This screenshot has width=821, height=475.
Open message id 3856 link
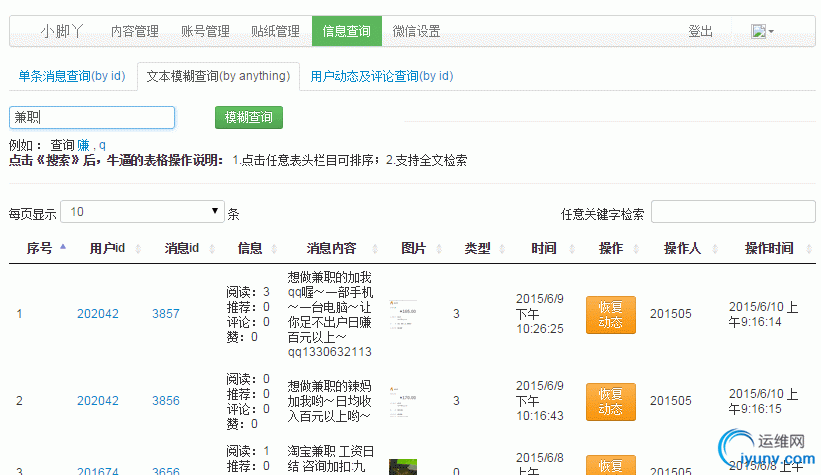[x=165, y=401]
